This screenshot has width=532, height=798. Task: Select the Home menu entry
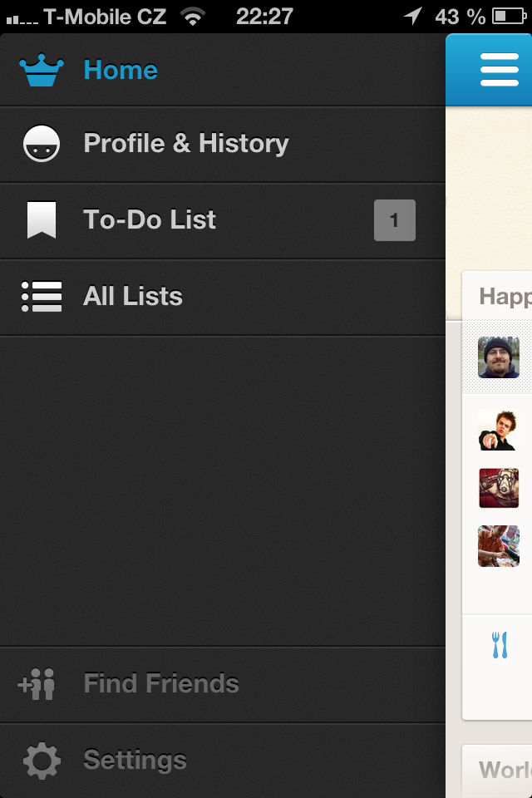(x=121, y=70)
